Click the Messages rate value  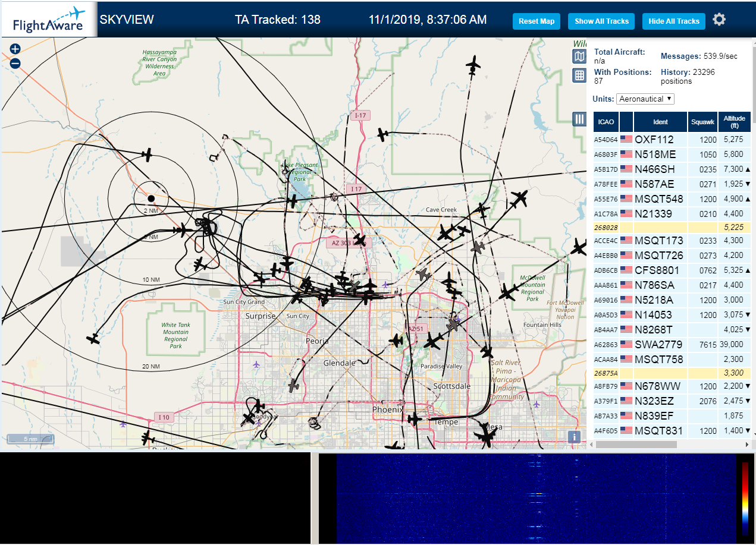(721, 56)
